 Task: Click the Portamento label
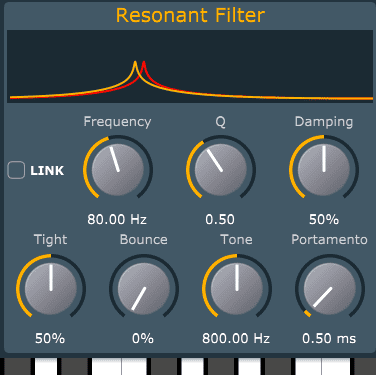pyautogui.click(x=329, y=240)
